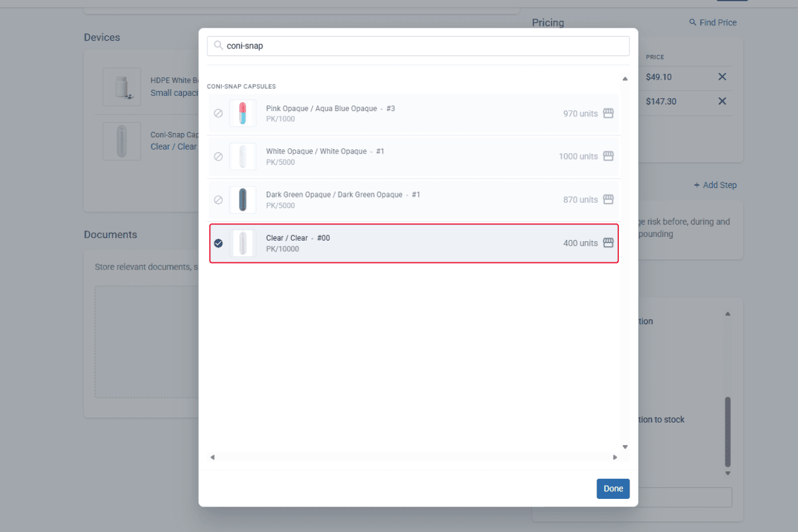The width and height of the screenshot is (798, 532).
Task: Click the HDPE White bottle thumbnail in Devices
Action: pos(122,87)
